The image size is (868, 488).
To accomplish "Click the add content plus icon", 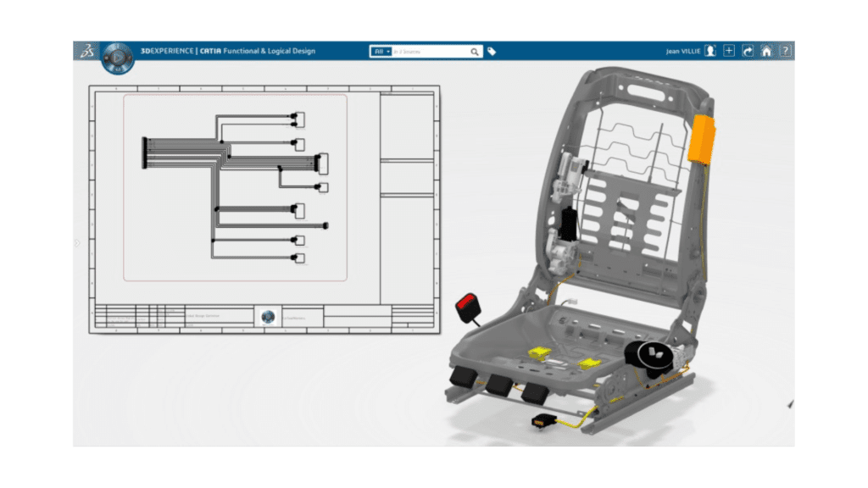I will 730,51.
